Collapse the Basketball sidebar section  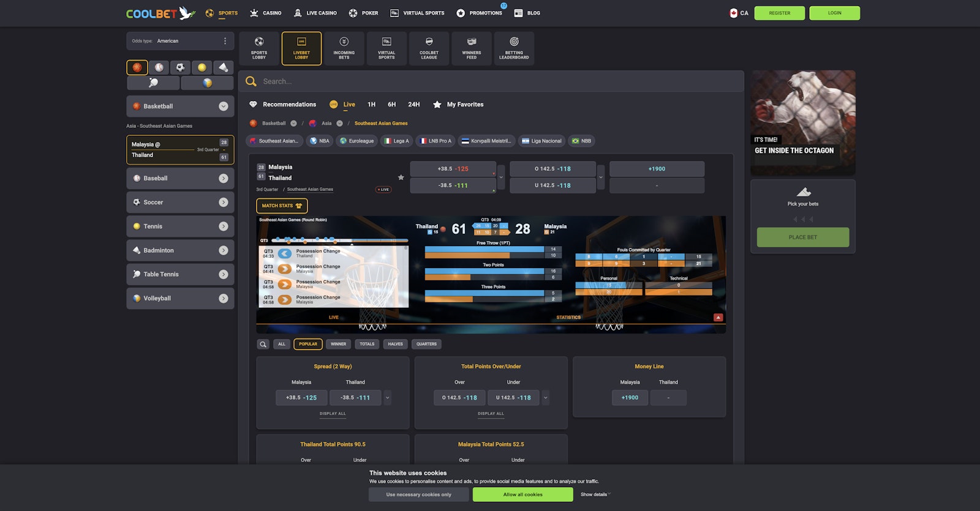pyautogui.click(x=223, y=106)
